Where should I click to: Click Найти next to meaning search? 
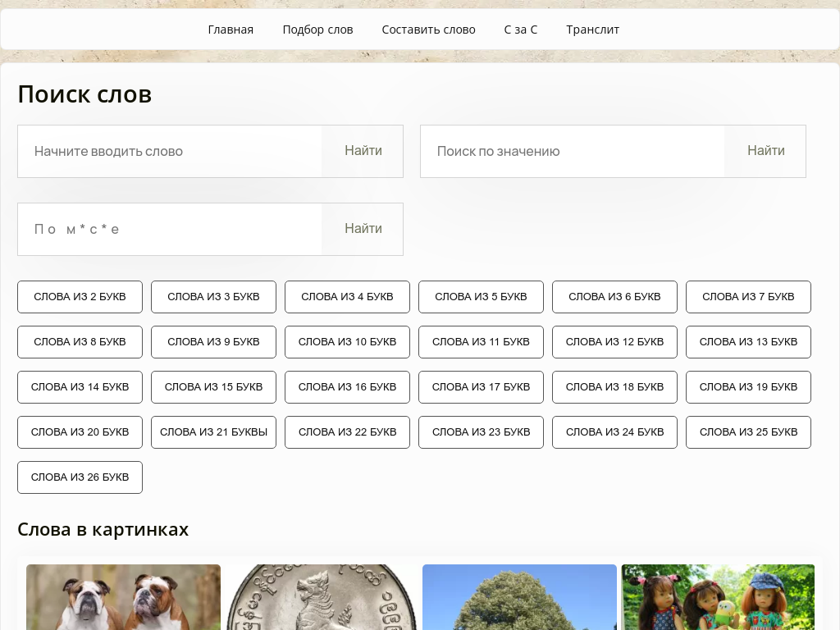click(x=766, y=151)
